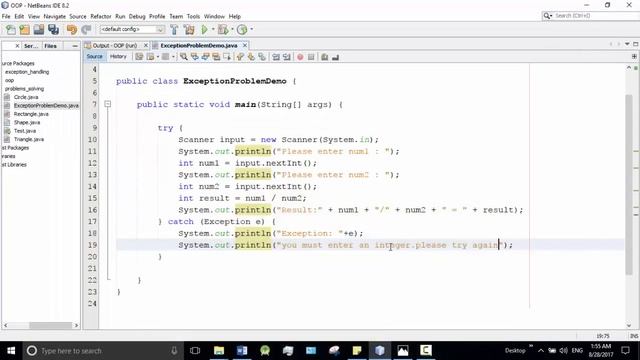Viewport: 640px width, 360px height.
Task: Toggle Highlight Search in editor toolbar
Action: click(x=216, y=57)
